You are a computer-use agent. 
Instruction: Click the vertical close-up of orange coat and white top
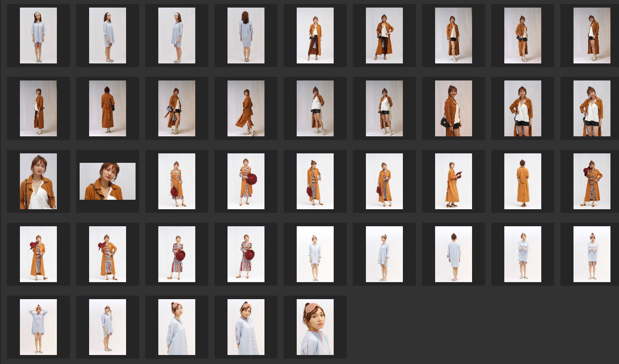pos(38,181)
